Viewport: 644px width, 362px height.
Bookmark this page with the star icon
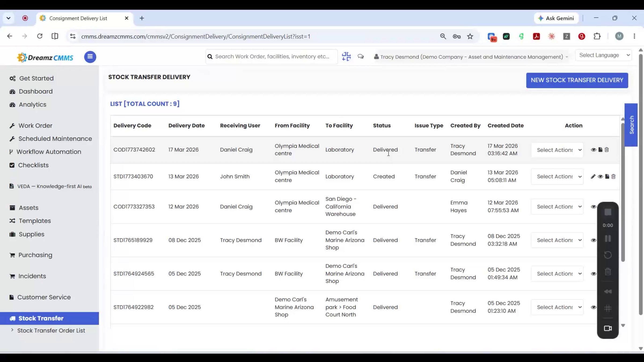[x=470, y=36]
